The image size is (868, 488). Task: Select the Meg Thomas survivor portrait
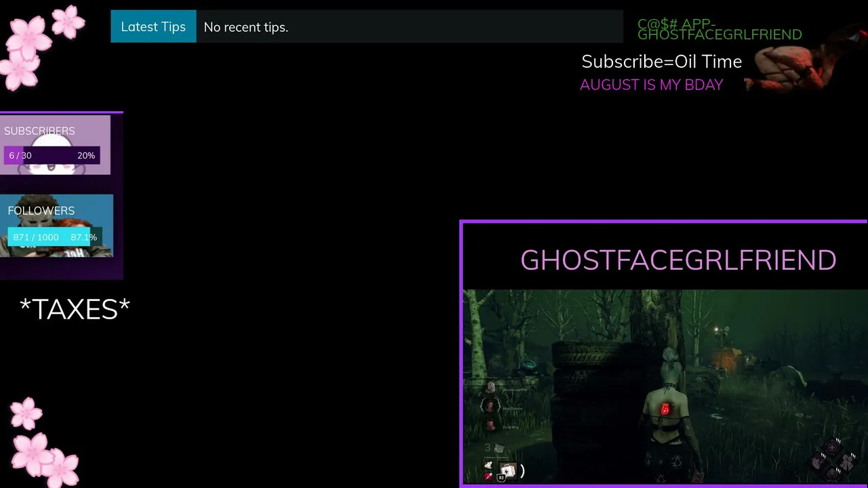click(x=490, y=406)
